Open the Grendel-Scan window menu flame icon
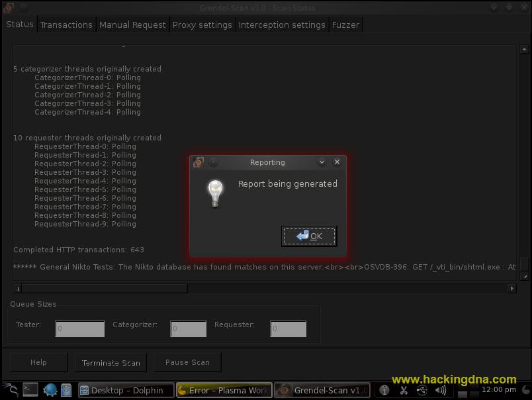This screenshot has height=400, width=532. [8, 8]
